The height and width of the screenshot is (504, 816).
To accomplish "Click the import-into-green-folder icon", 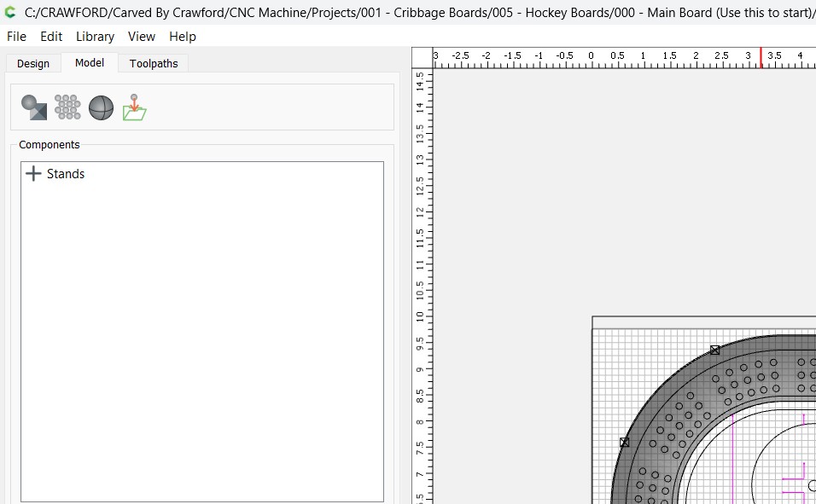I will [134, 107].
